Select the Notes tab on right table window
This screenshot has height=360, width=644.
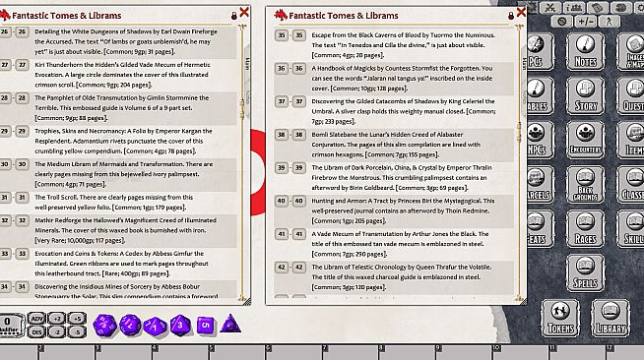point(525,97)
